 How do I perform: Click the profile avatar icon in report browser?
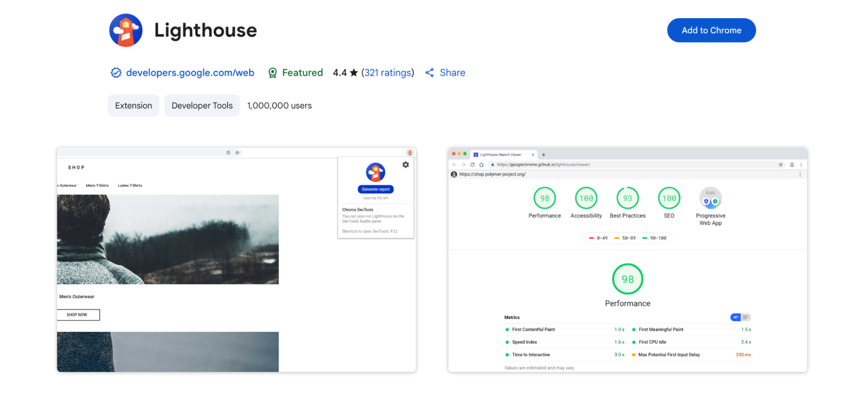pos(792,165)
